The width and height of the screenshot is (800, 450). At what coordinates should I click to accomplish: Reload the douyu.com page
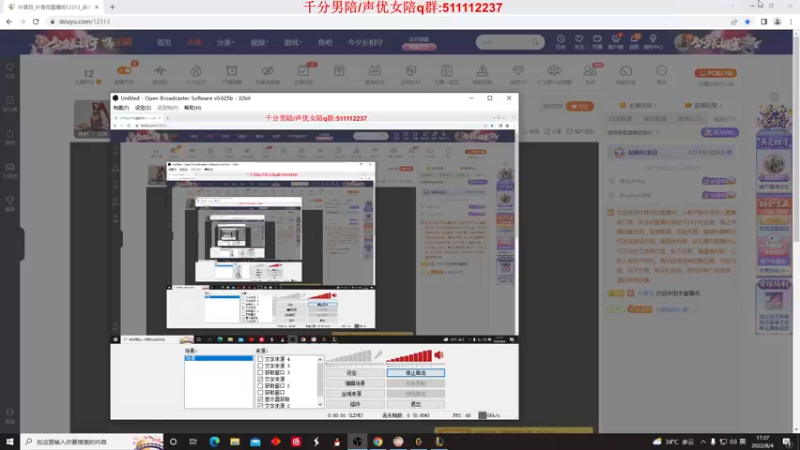[36, 22]
